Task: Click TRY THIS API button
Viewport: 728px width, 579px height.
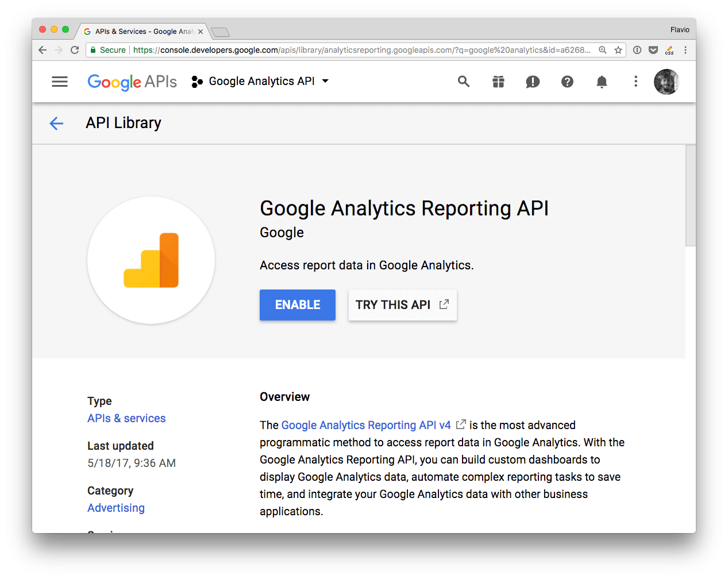Action: [402, 305]
